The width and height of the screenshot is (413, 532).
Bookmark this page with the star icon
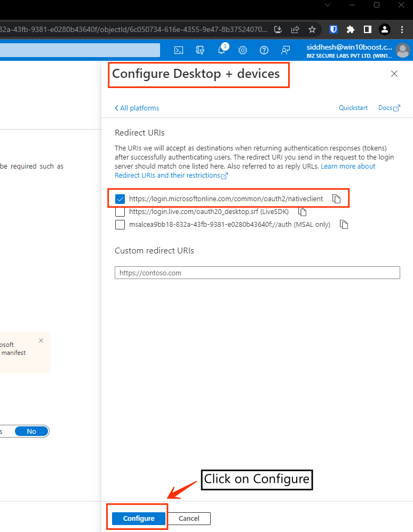pyautogui.click(x=312, y=29)
